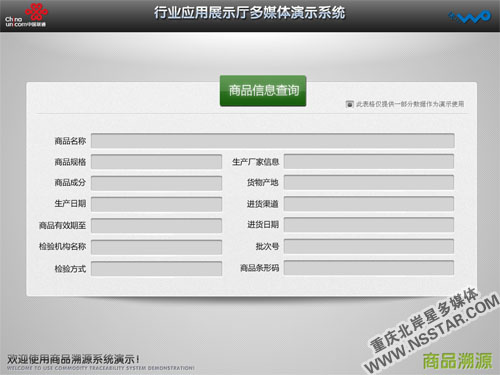Viewport: 500px width, 375px height.
Task: Focus the 批次号 field
Action: tap(369, 246)
